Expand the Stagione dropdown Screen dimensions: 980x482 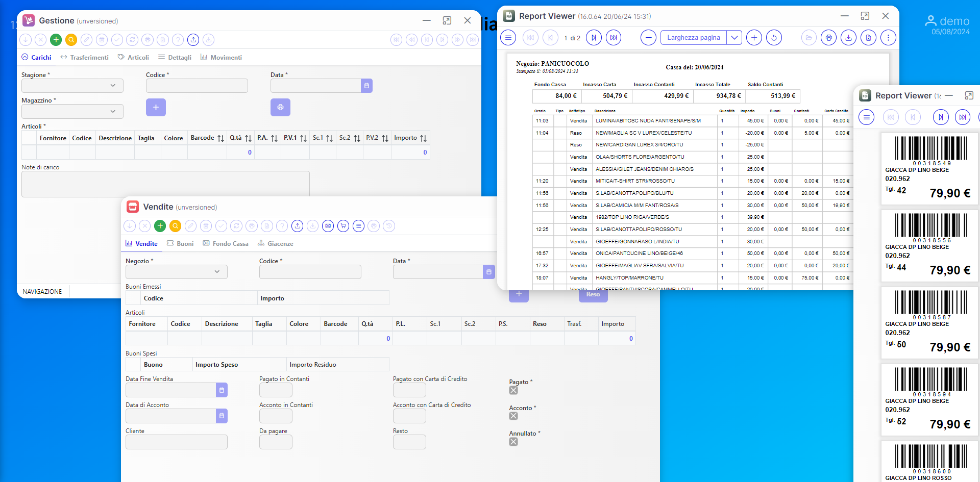pos(72,86)
